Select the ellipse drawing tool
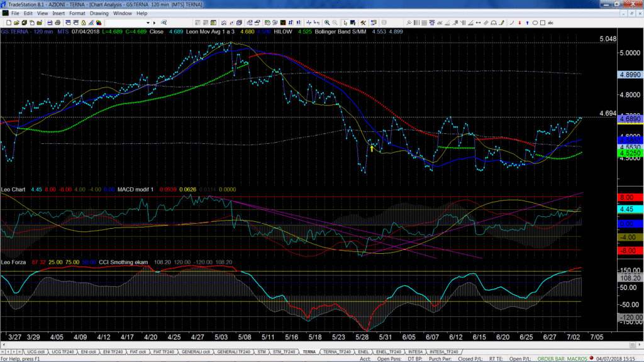The height and width of the screenshot is (362, 644). (x=535, y=23)
